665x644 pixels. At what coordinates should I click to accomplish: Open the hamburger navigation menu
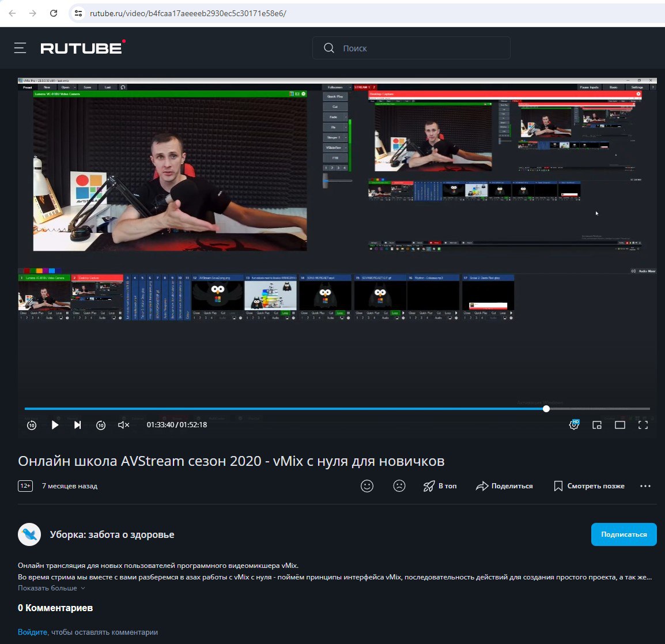20,48
